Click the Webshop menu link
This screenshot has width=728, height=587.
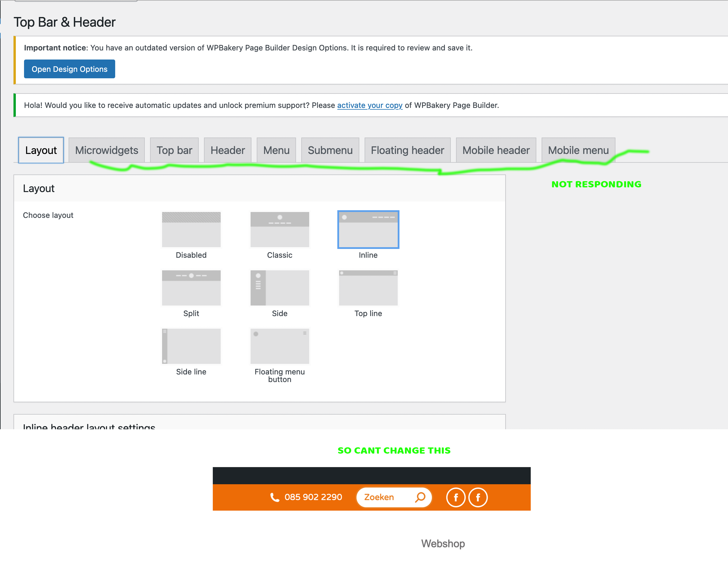tap(443, 543)
